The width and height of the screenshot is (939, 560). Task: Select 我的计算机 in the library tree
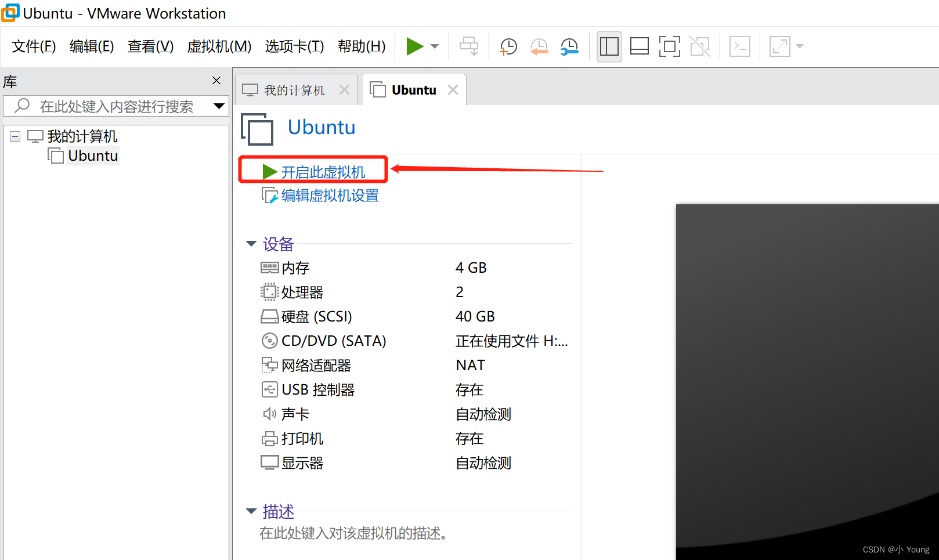(82, 136)
